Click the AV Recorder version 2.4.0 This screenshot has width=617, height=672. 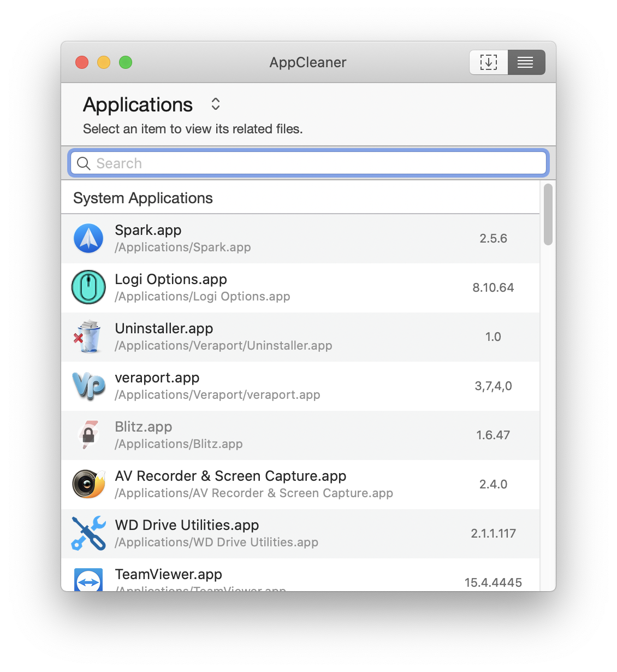(x=494, y=484)
